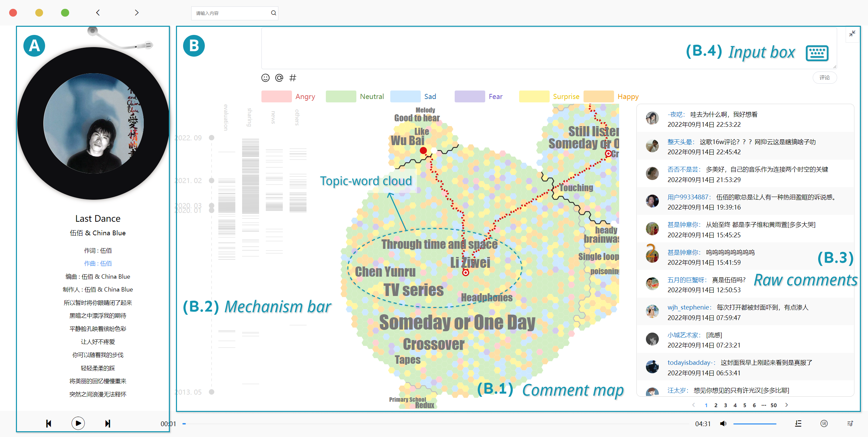Skip to the next track
The width and height of the screenshot is (868, 437).
pyautogui.click(x=107, y=423)
